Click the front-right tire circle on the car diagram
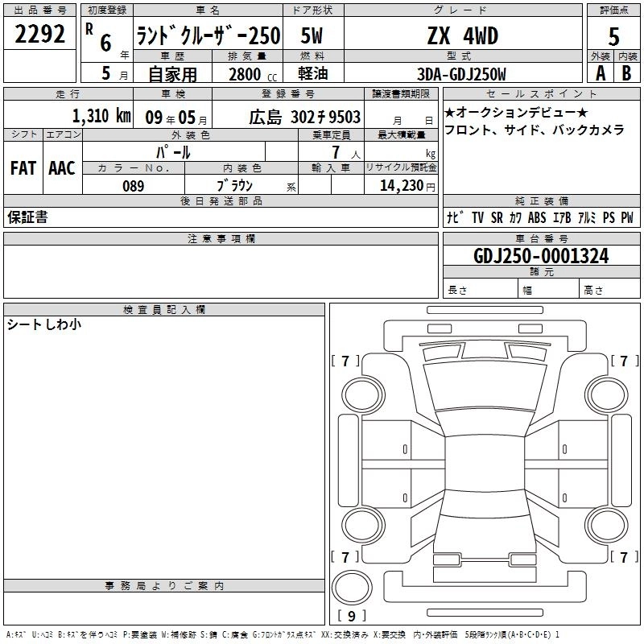The width and height of the screenshot is (644, 644). [604, 393]
